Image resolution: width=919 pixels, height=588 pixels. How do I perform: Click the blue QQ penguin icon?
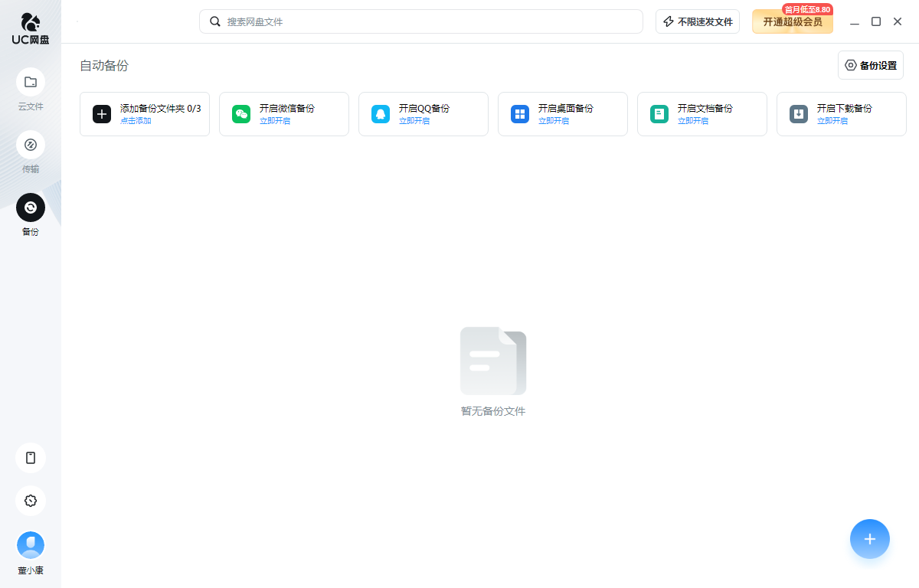coord(381,114)
